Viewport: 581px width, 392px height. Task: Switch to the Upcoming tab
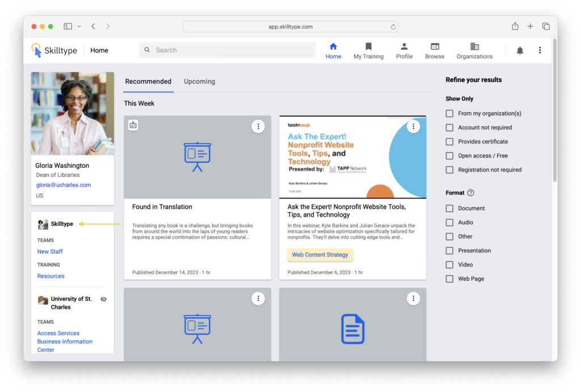[x=199, y=82]
